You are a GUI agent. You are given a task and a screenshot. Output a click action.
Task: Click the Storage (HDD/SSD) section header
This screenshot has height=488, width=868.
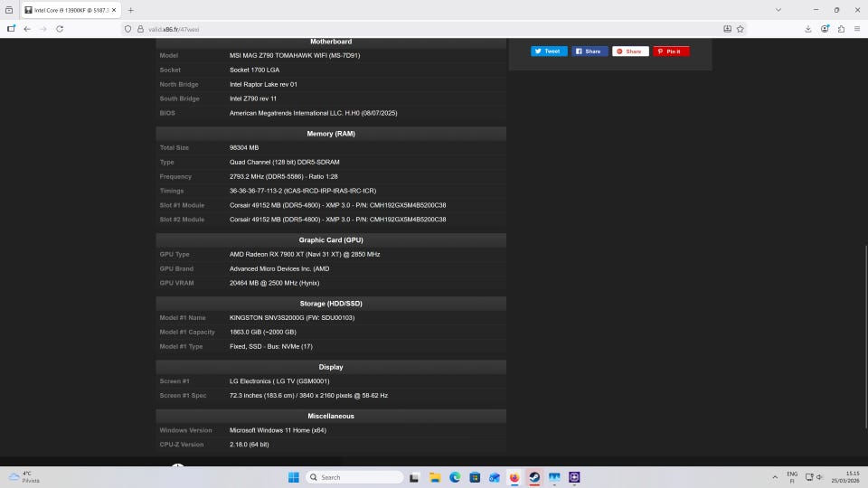(x=331, y=304)
